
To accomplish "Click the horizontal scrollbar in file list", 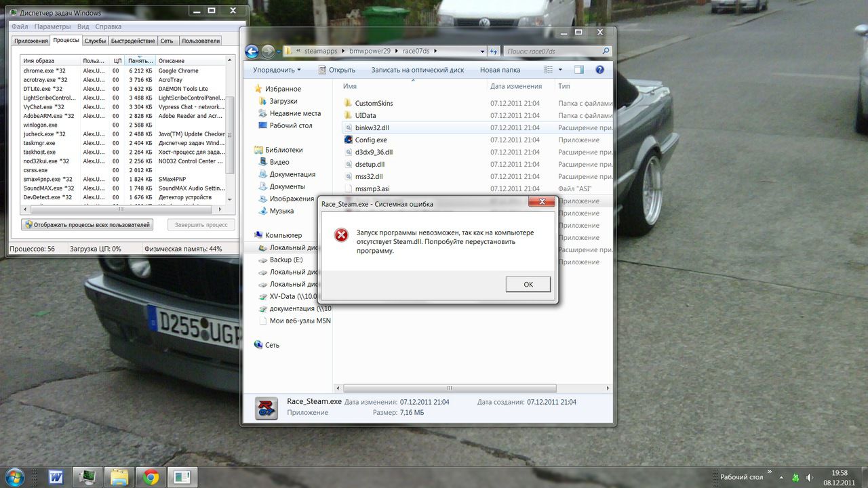I will click(450, 388).
